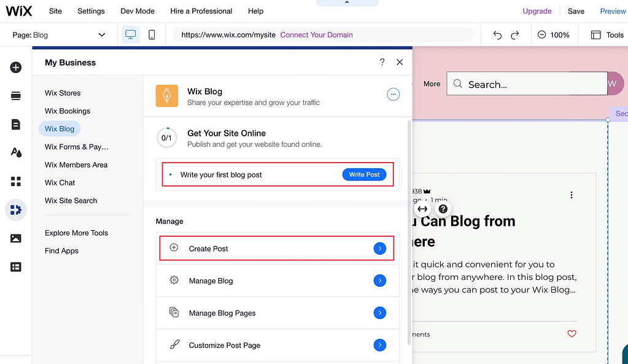The height and width of the screenshot is (364, 628).
Task: Open the Media image icon in sidebar
Action: pyautogui.click(x=15, y=238)
